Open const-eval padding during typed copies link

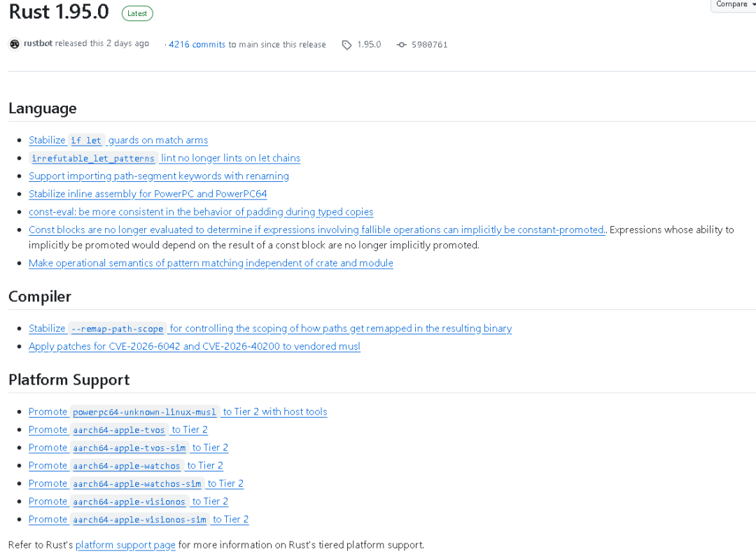point(201,212)
